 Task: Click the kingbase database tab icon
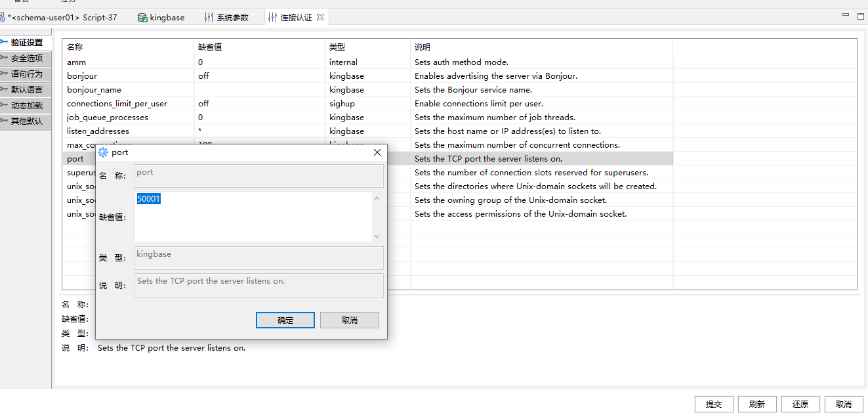click(142, 18)
